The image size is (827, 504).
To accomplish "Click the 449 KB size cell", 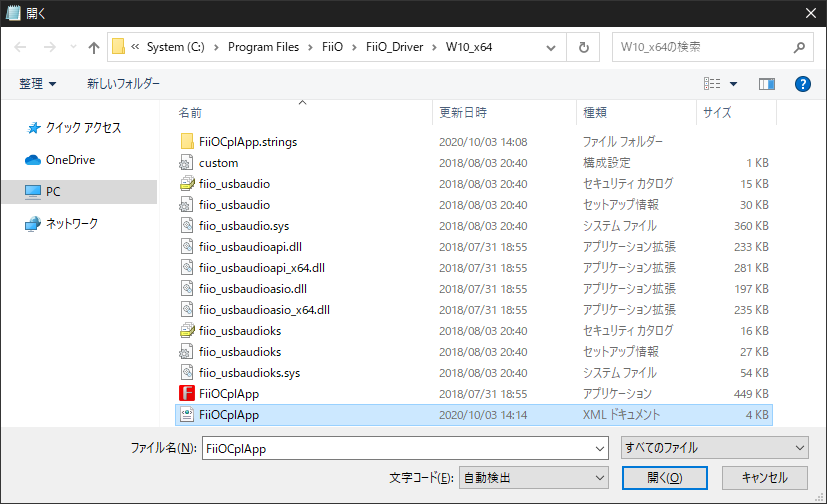I will pyautogui.click(x=751, y=394).
